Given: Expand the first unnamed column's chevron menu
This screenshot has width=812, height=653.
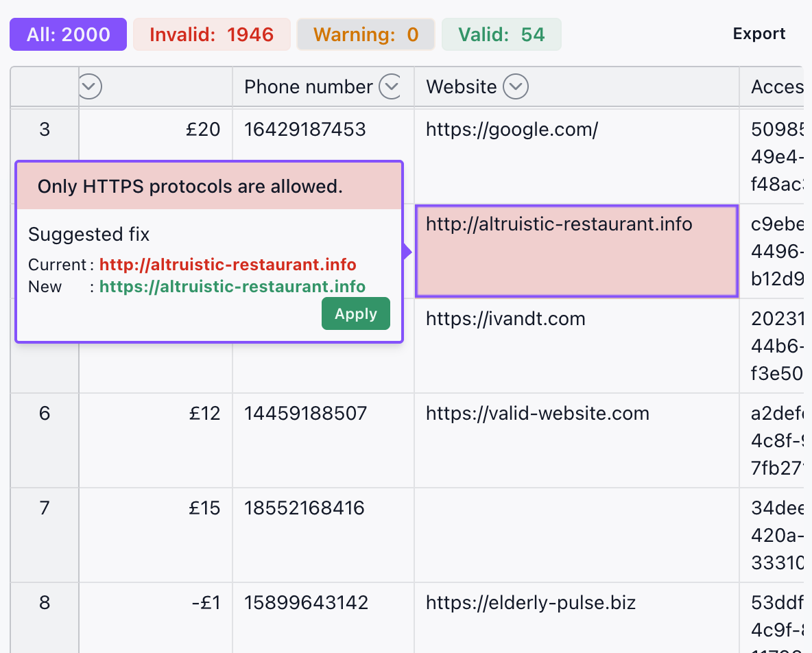Looking at the screenshot, I should coord(88,86).
